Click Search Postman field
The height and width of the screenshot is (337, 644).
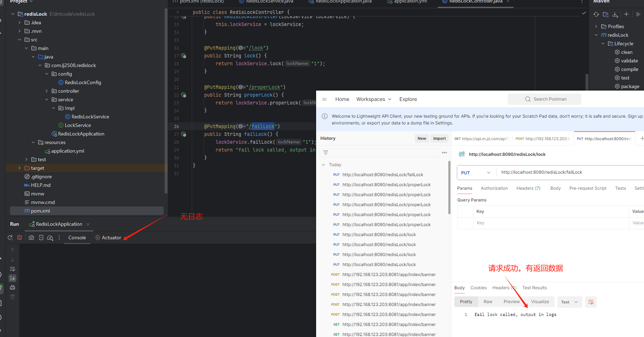(x=544, y=99)
